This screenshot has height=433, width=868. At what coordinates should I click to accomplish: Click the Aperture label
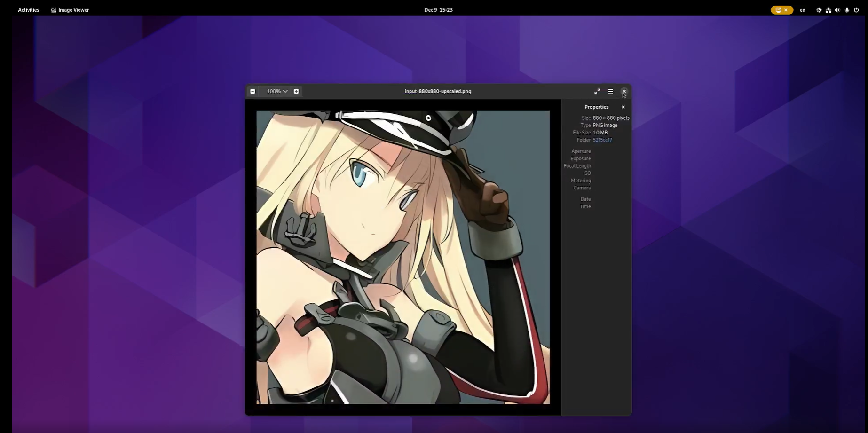tap(581, 151)
